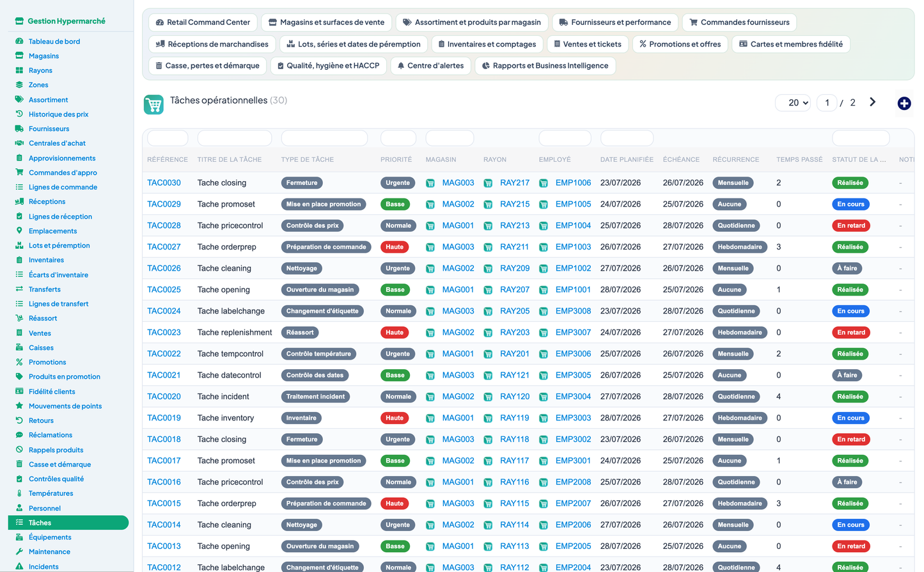
Task: Sort by PRIORITÉ column header
Action: coord(396,159)
